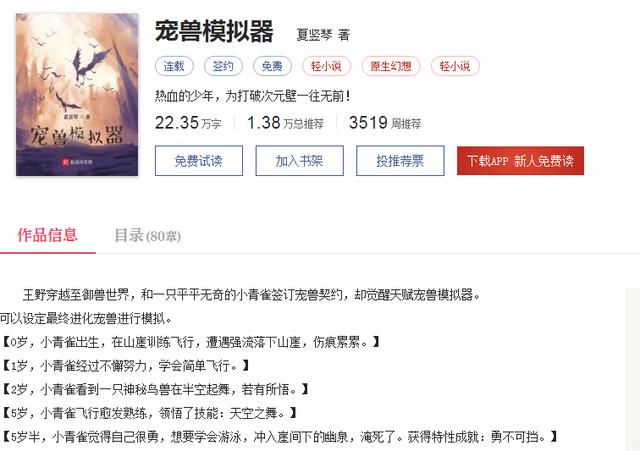This screenshot has width=640, height=451.
Task: Open the first red 轻小说 category tag
Action: click(327, 66)
